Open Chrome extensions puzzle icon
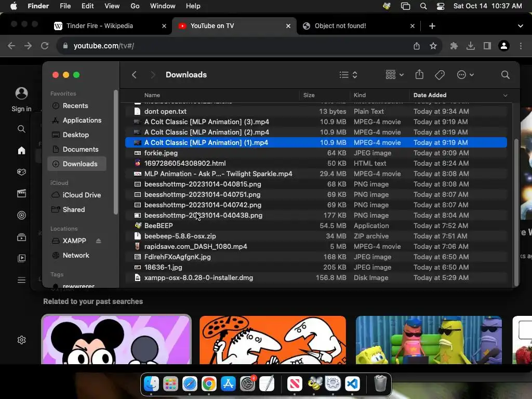Viewport: 532px width, 399px height. (454, 46)
